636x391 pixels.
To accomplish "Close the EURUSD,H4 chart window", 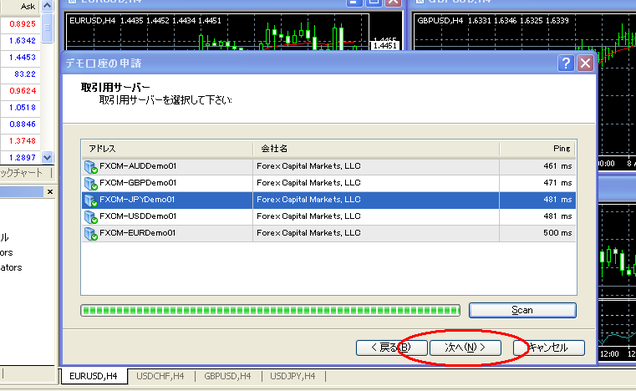I will point(393,2).
